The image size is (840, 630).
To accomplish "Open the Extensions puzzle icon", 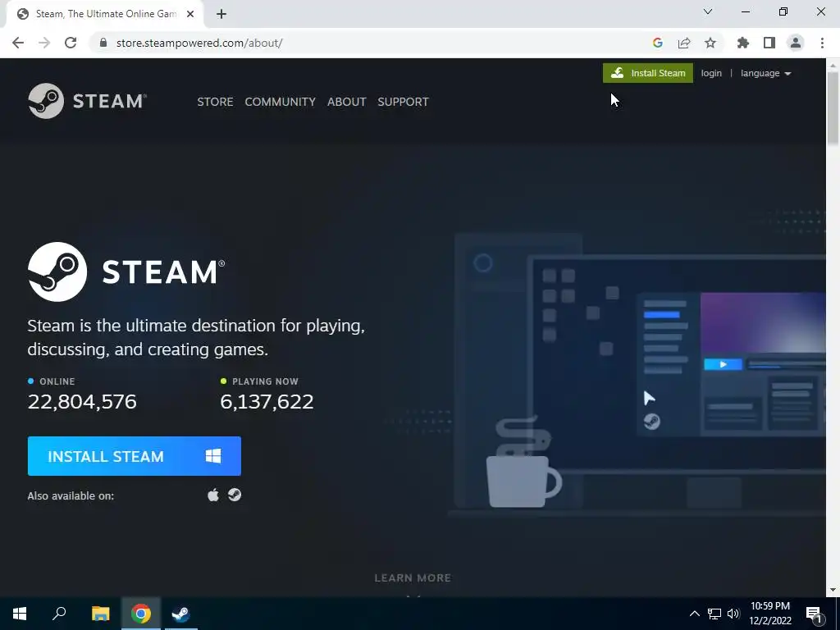I will click(743, 43).
